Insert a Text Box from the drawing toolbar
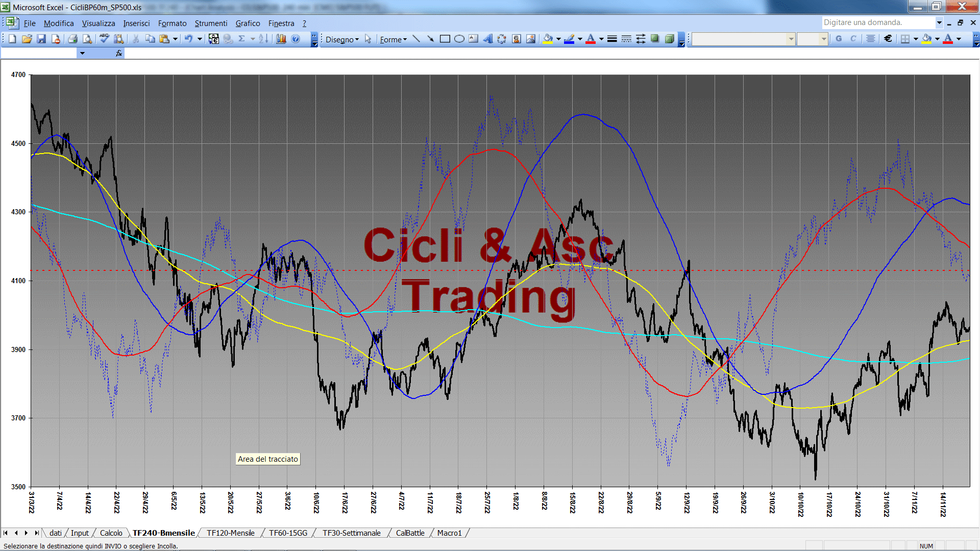 474,39
